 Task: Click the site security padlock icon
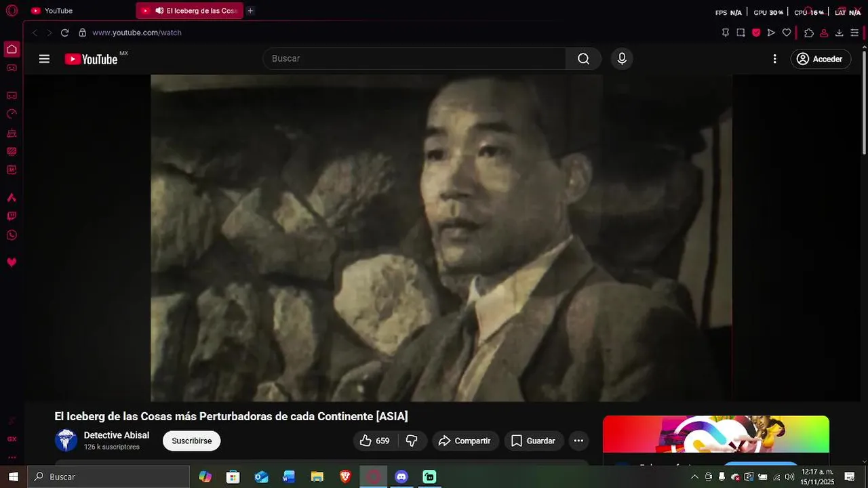tap(82, 33)
